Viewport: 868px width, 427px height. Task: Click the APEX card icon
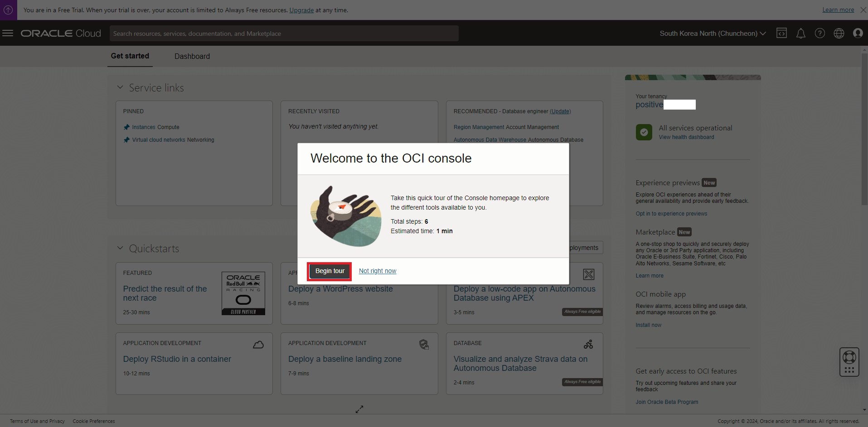(589, 274)
